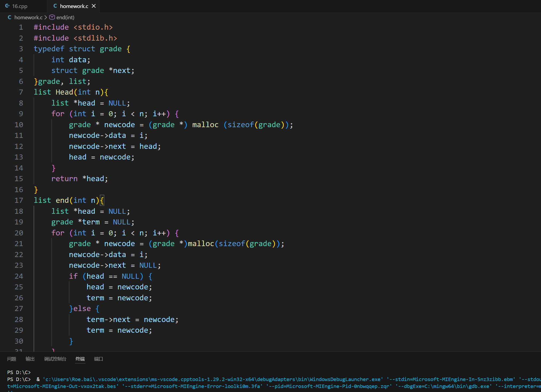Viewport: 541px width, 392px height.
Task: Click the return *head statement on line 15
Action: click(80, 179)
